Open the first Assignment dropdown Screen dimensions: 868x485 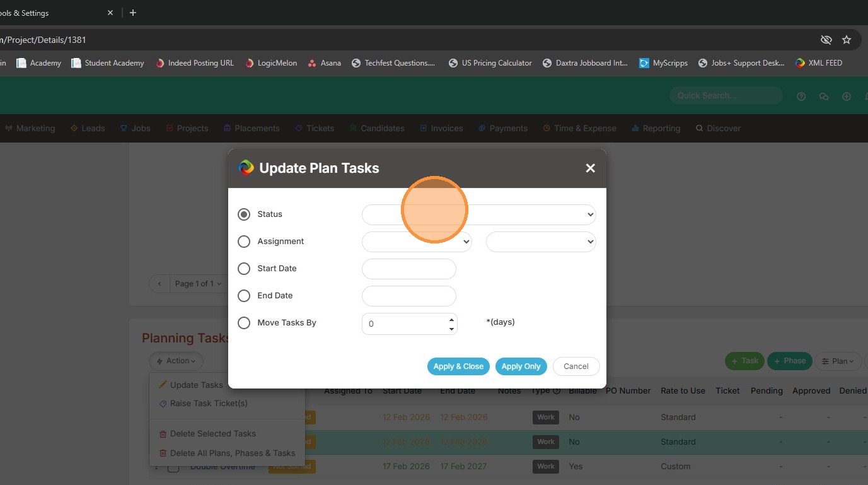(417, 242)
